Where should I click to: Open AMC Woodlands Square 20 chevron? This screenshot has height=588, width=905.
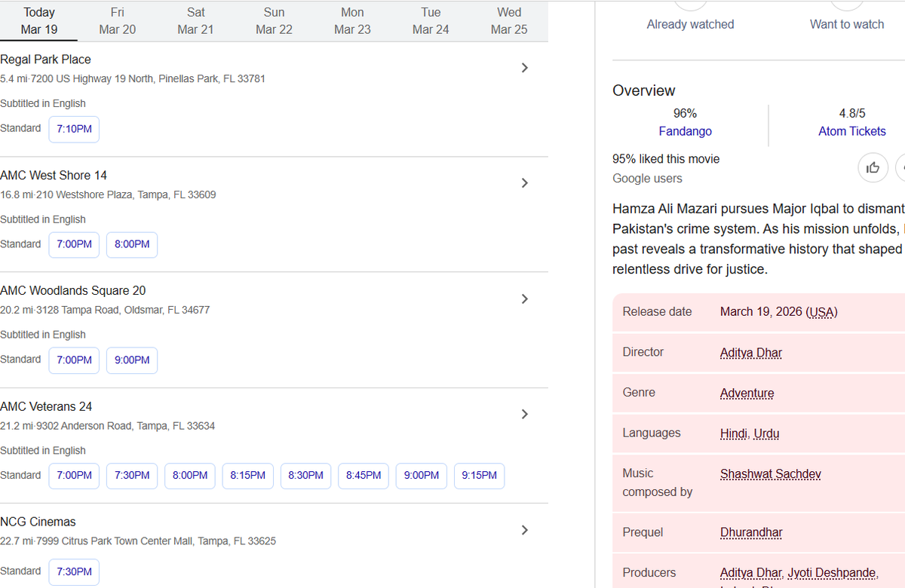pyautogui.click(x=525, y=299)
